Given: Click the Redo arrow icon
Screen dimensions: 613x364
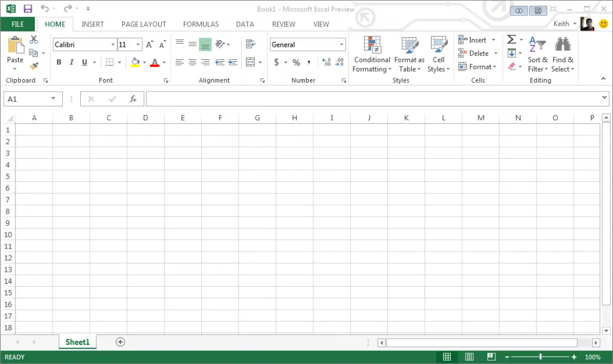Looking at the screenshot, I should point(68,8).
